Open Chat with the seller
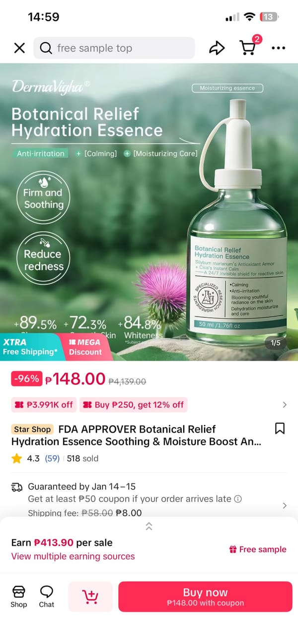The height and width of the screenshot is (644, 298). (x=47, y=596)
